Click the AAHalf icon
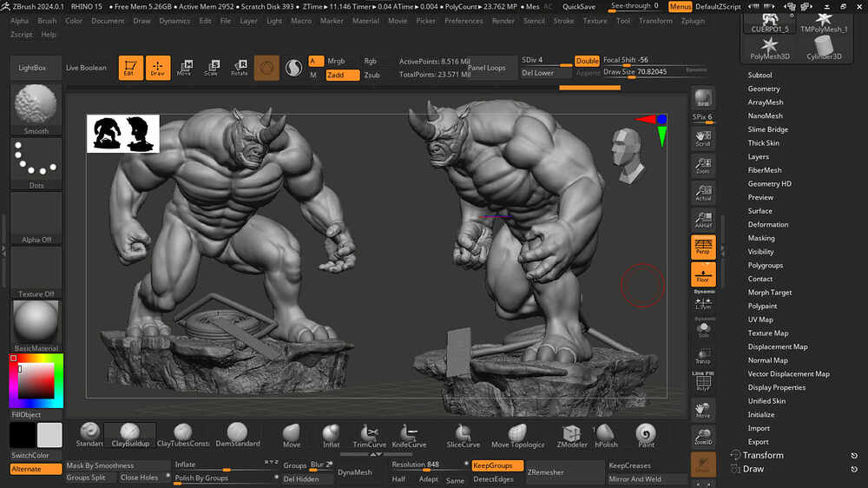The height and width of the screenshot is (488, 868). tap(703, 220)
